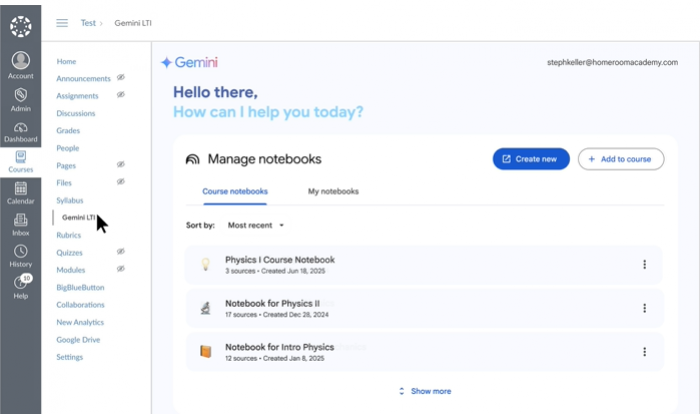Open Discussions in course navigation

tap(75, 113)
